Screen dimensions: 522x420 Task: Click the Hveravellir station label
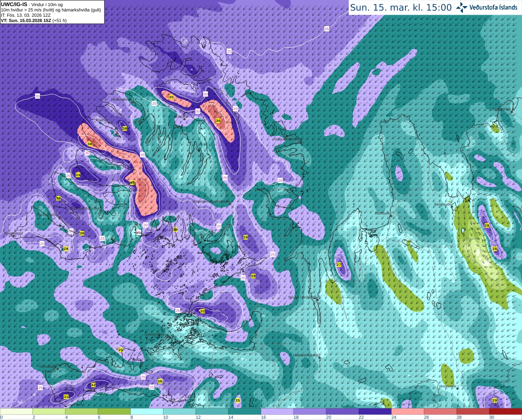point(448,386)
